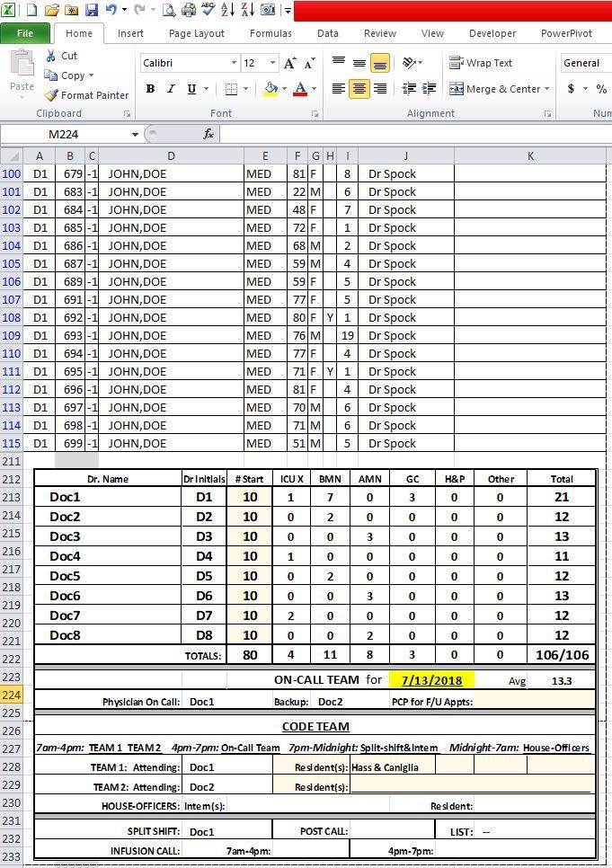
Task: Open a file via Quick Access folder icon
Action: point(51,9)
